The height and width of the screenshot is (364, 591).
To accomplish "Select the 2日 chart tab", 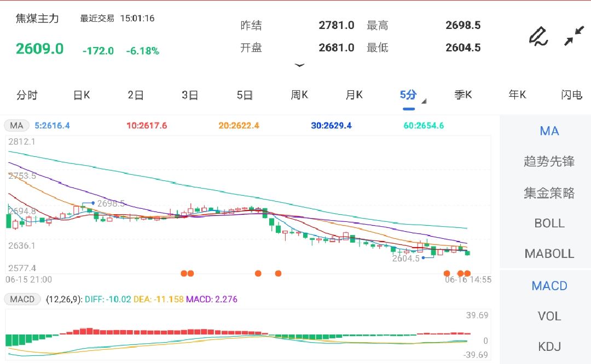I will (136, 95).
